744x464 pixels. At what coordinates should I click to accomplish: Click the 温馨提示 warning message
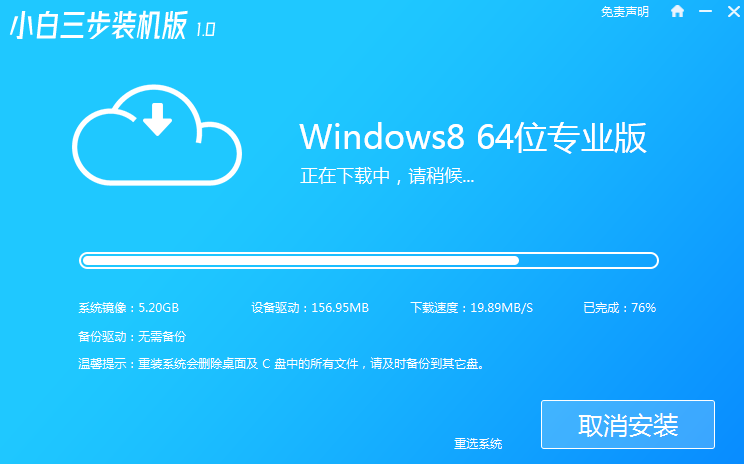pyautogui.click(x=281, y=364)
